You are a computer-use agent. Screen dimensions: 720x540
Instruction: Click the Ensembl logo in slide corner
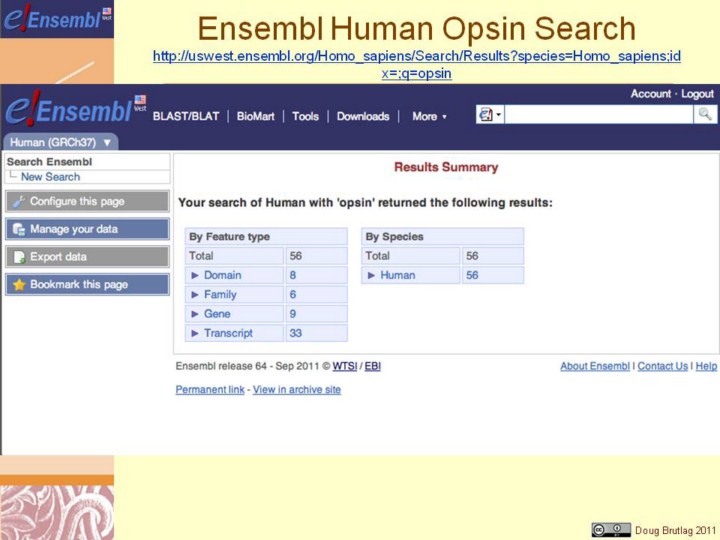pos(57,19)
